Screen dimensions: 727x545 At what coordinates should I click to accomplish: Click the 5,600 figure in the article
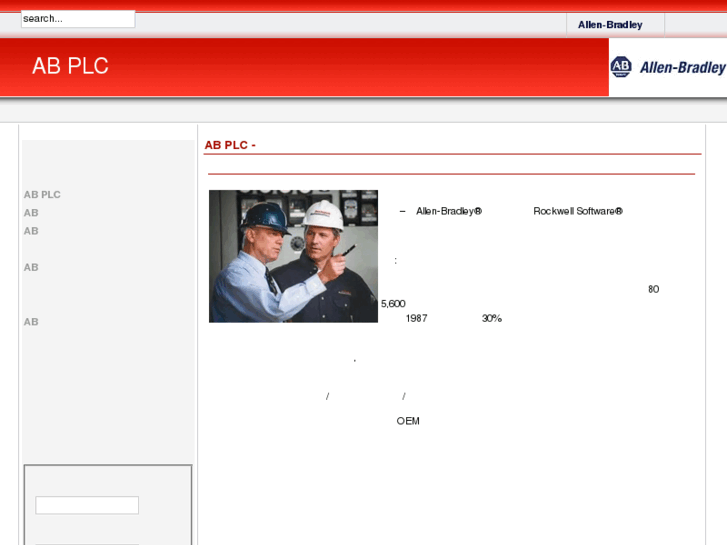(393, 304)
